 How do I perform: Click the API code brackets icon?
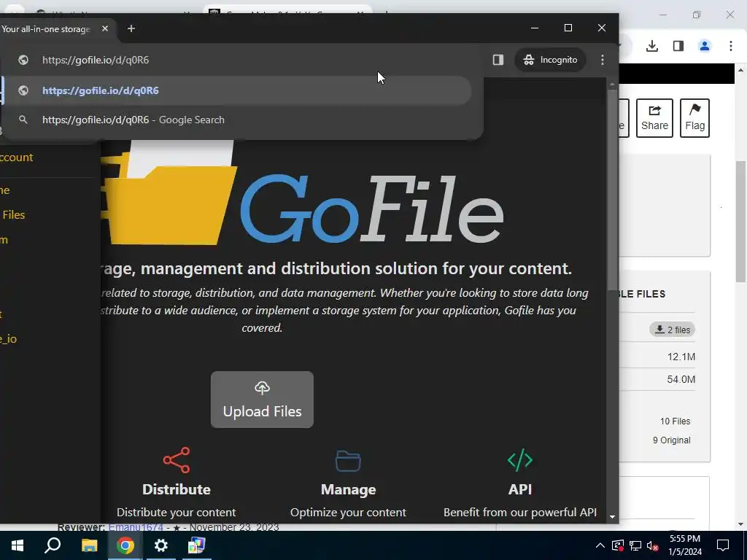point(519,460)
